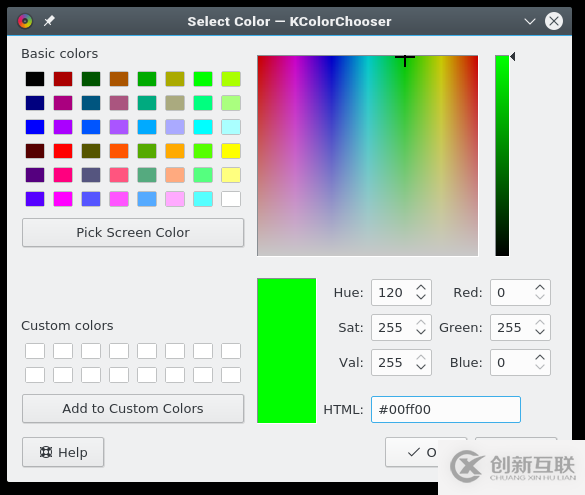Image resolution: width=585 pixels, height=495 pixels.
Task: Select the black basic color swatch
Action: (35, 79)
